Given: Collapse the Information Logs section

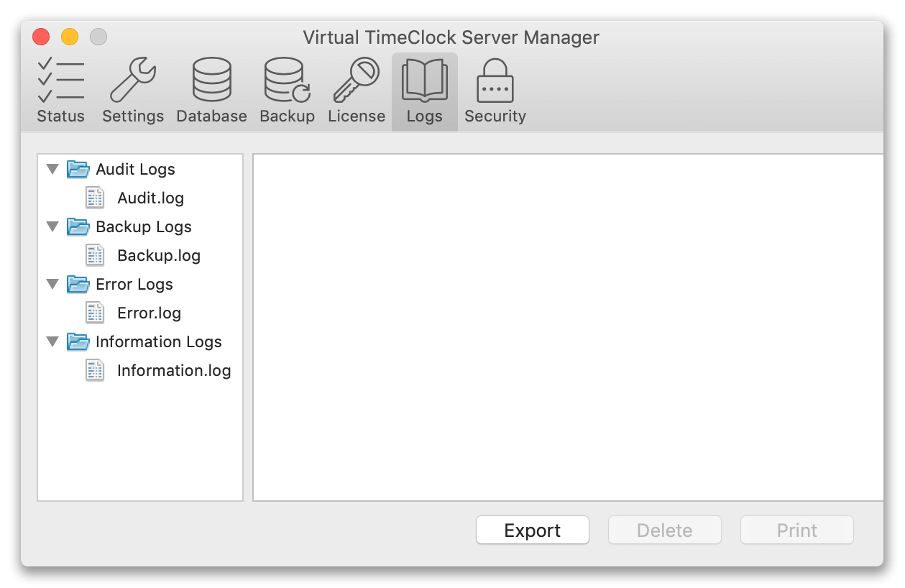Looking at the screenshot, I should [52, 341].
